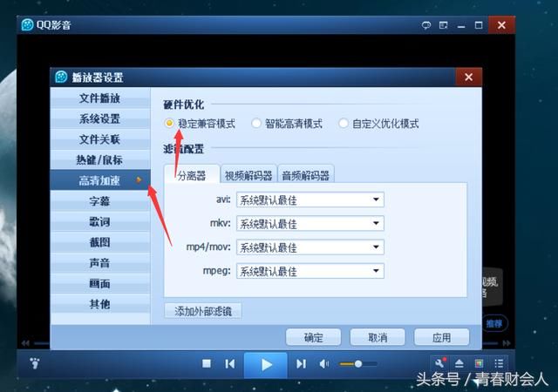Viewport: 558px width, 392px height.
Task: Open the mpeg splitter dropdown
Action: [310, 271]
